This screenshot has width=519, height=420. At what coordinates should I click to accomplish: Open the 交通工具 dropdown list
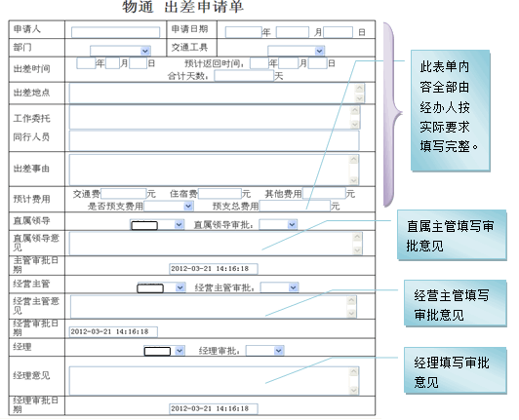(x=297, y=51)
